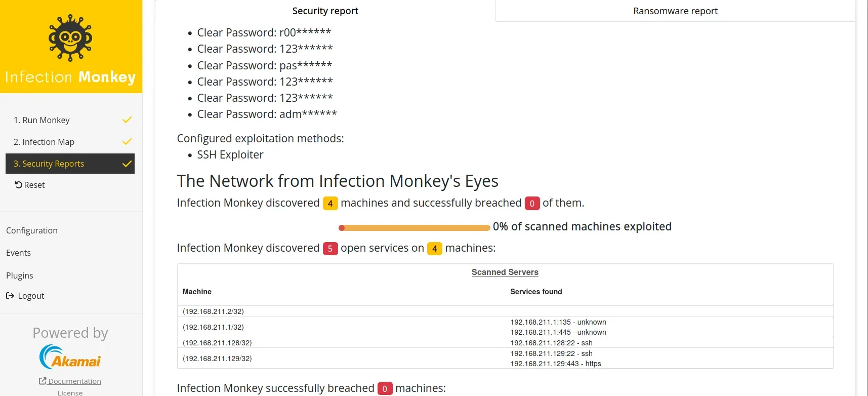Click the Documentation external link icon
Screen dimensions: 868x396
(x=42, y=381)
